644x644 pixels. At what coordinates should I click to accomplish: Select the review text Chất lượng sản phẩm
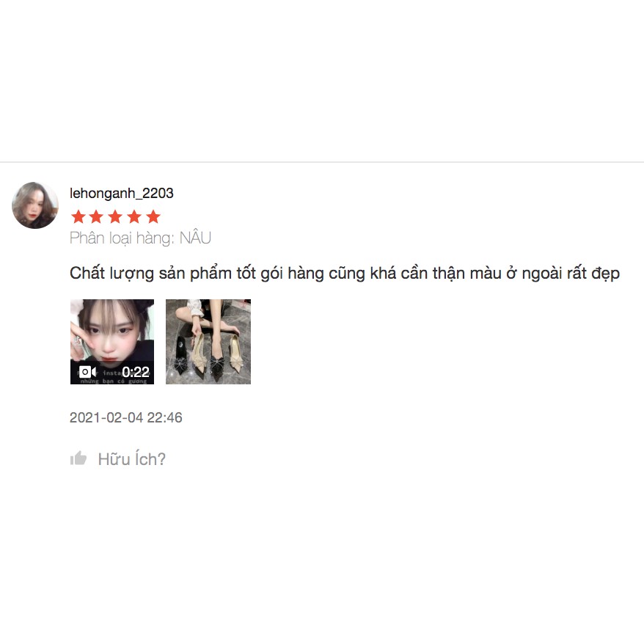tap(151, 274)
